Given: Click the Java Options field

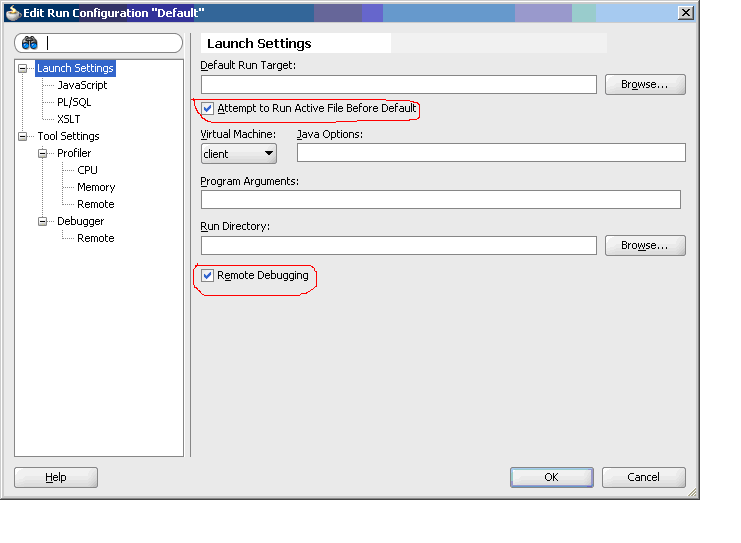Looking at the screenshot, I should coord(491,153).
